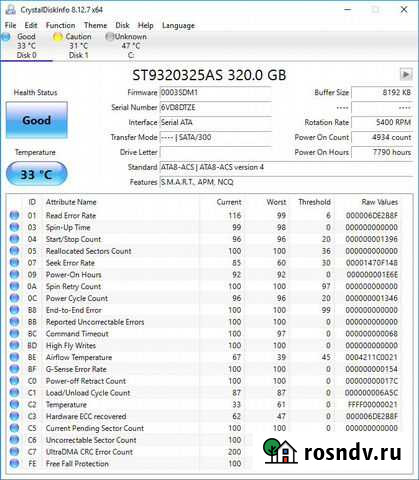Click the status icon for Seek Error Rate
Screen dimensions: 419x480
(14, 263)
